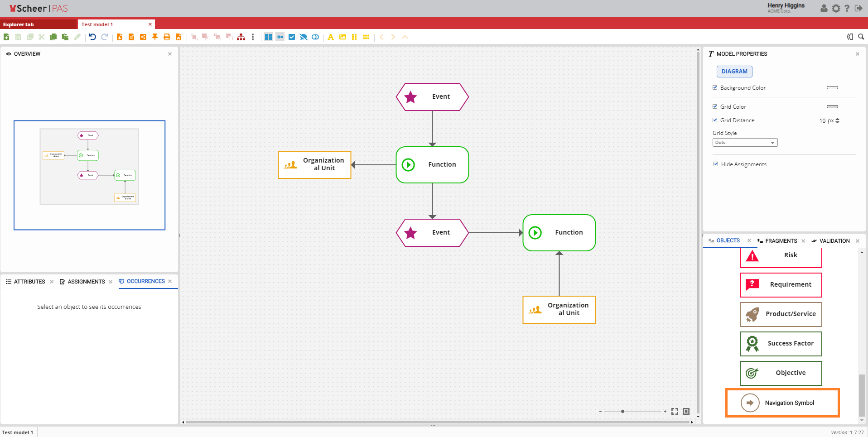Click the orange share icon

(143, 37)
